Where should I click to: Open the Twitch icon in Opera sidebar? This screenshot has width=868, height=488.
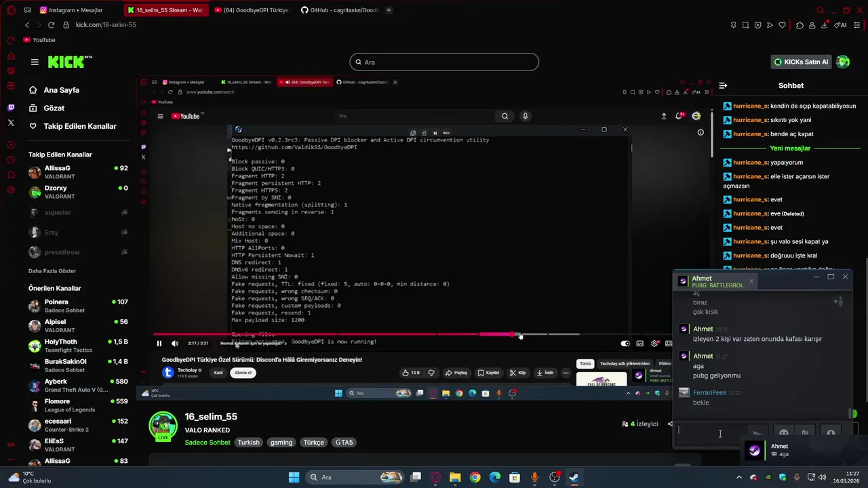tap(11, 108)
